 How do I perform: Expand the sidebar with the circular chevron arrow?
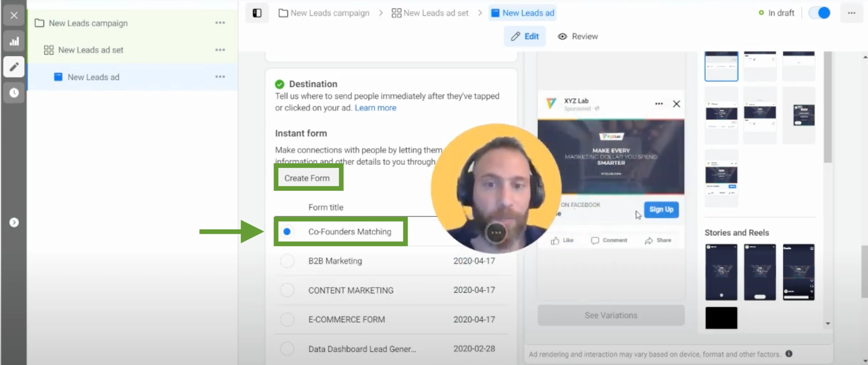(14, 222)
